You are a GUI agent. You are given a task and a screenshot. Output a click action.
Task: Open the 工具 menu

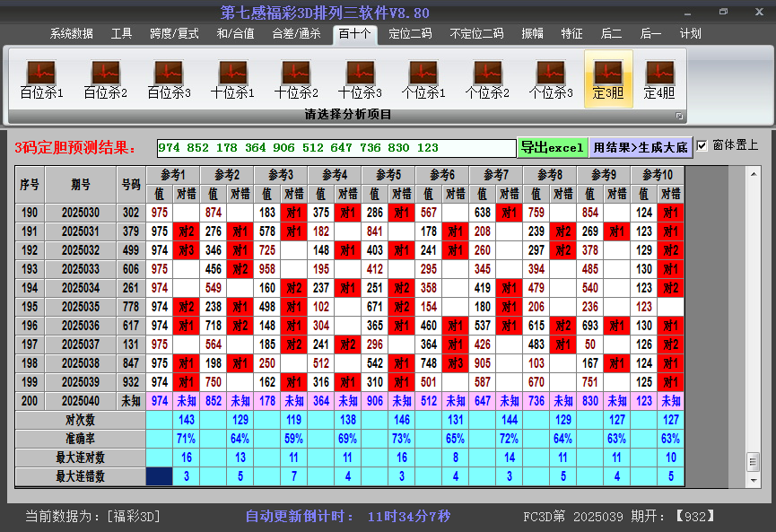(121, 34)
